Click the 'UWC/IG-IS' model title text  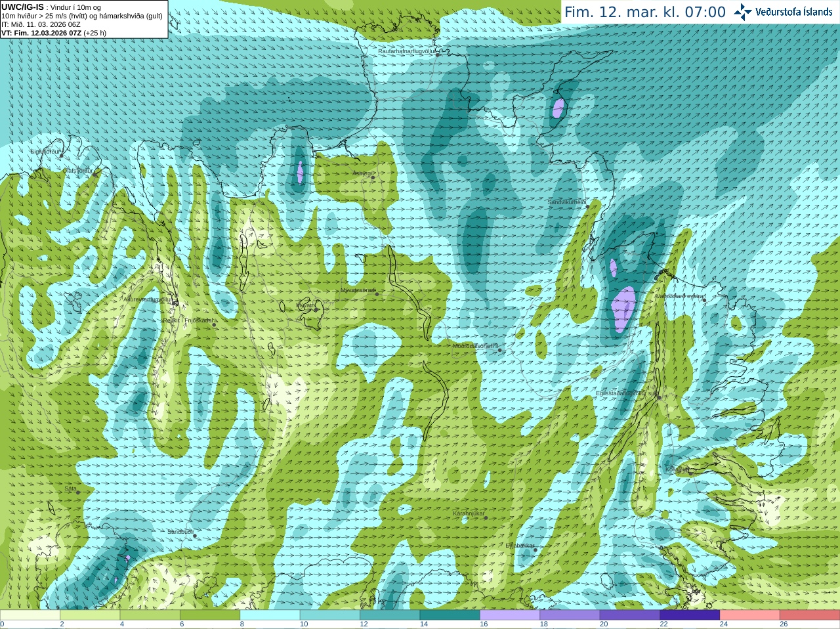(22, 7)
